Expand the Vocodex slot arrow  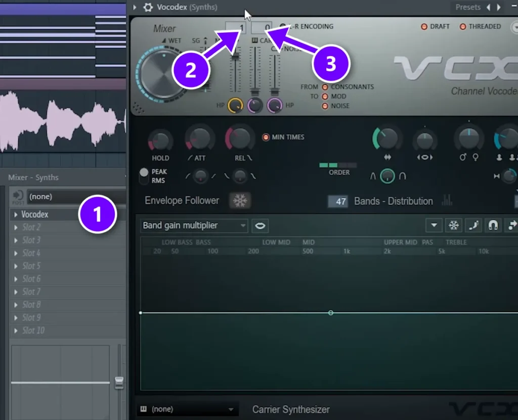(x=16, y=215)
